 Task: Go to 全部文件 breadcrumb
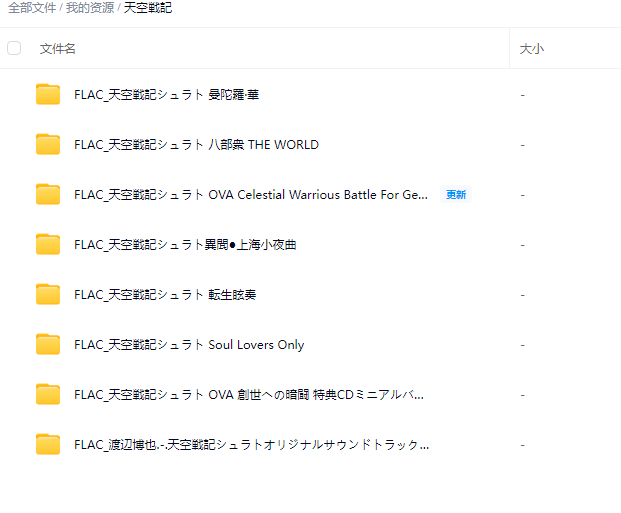click(x=32, y=8)
